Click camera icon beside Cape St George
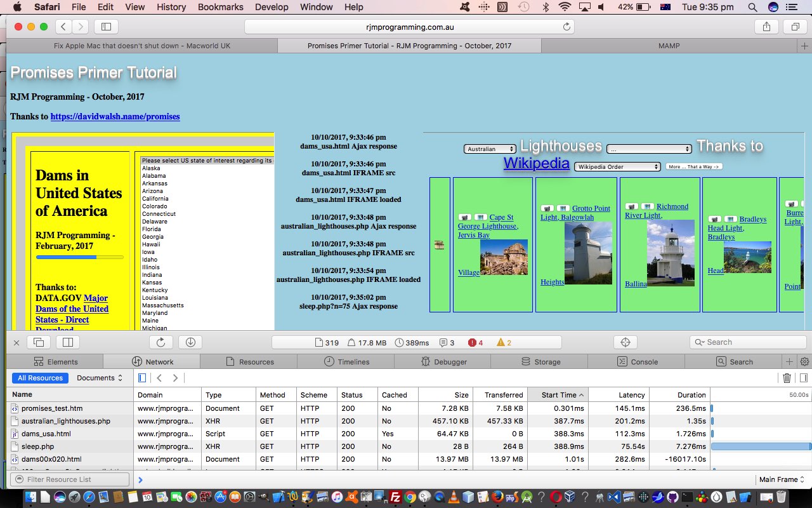This screenshot has height=508, width=812. pyautogui.click(x=464, y=217)
